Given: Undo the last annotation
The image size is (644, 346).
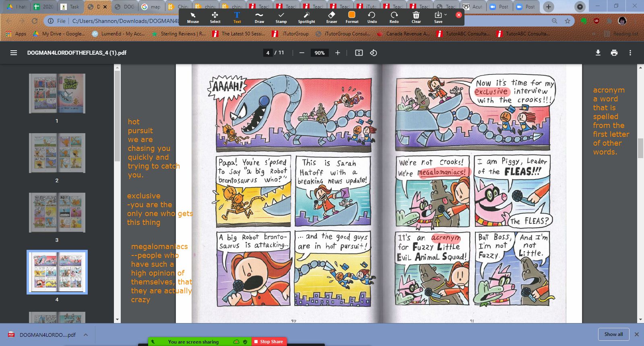Looking at the screenshot, I should point(372,17).
